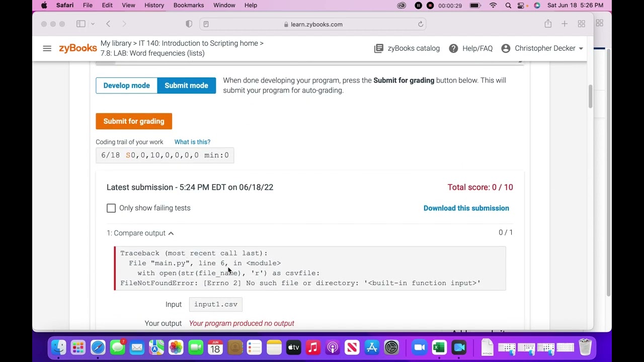Click the learn.zybooks.com address bar
Screen dimensions: 644x362
(313, 24)
